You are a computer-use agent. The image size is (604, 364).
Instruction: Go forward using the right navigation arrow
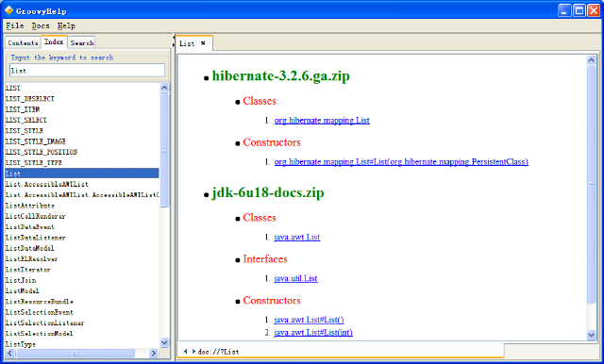[x=193, y=352]
